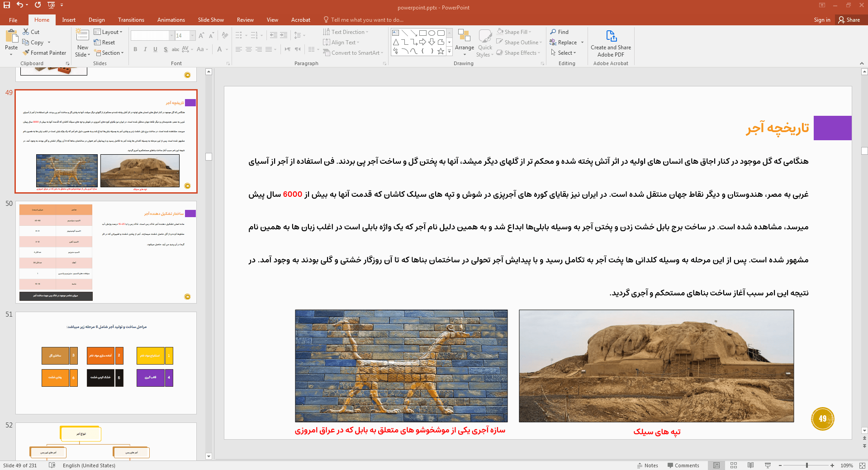Expand Text Direction options

[346, 32]
